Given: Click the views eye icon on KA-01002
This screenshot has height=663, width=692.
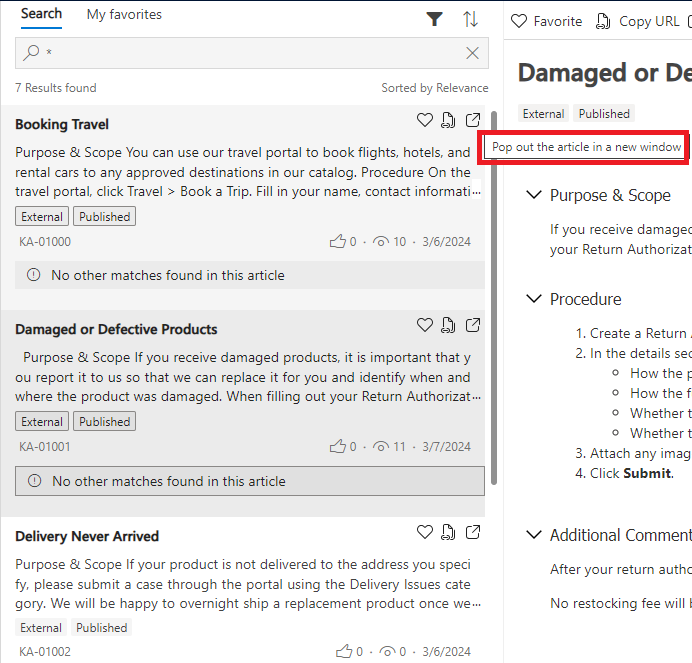Looking at the screenshot, I should (387, 652).
